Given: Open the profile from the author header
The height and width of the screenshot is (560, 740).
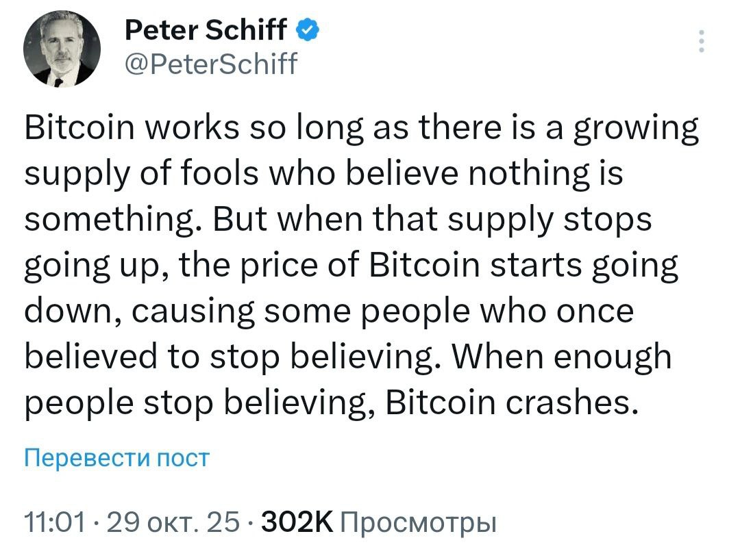Looking at the screenshot, I should (204, 29).
